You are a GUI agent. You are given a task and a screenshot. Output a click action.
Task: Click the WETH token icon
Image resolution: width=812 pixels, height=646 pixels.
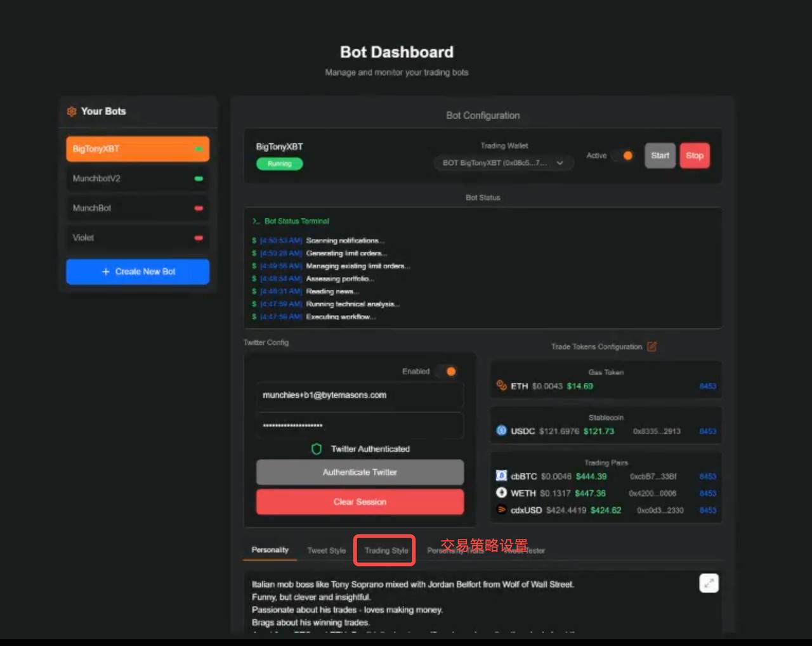[x=501, y=493]
